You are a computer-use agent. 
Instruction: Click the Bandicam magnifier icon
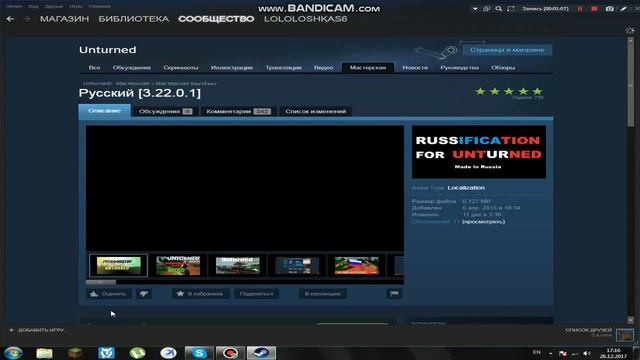pos(498,9)
